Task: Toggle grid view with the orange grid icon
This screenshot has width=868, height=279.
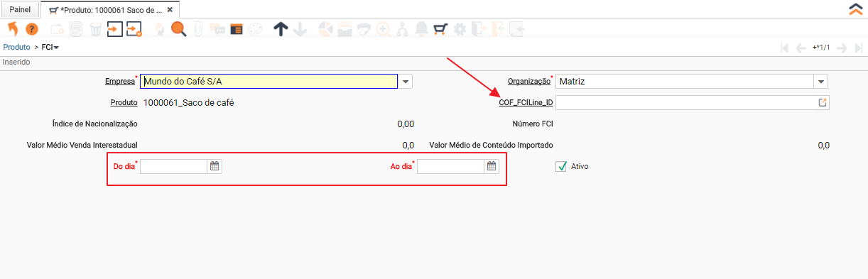Action: (x=237, y=29)
